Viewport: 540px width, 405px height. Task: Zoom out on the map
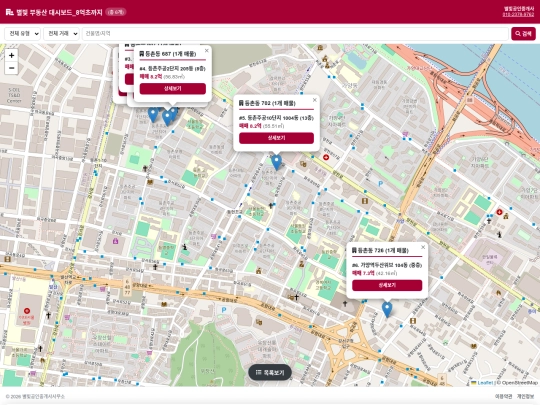[x=11, y=68]
